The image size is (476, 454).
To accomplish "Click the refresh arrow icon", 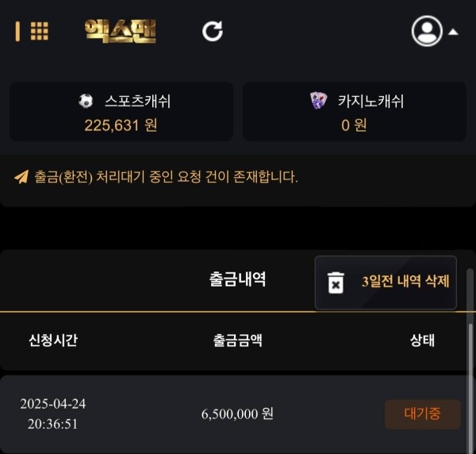I will click(213, 31).
